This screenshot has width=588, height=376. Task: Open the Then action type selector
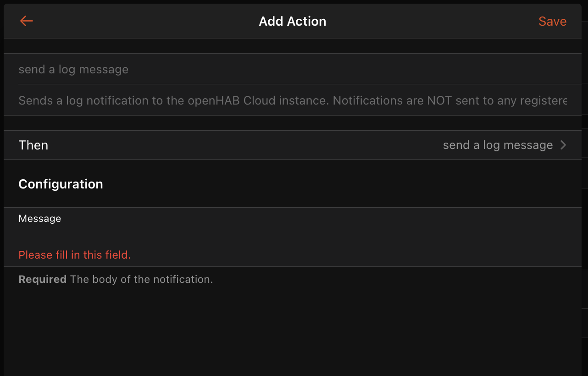click(x=293, y=145)
